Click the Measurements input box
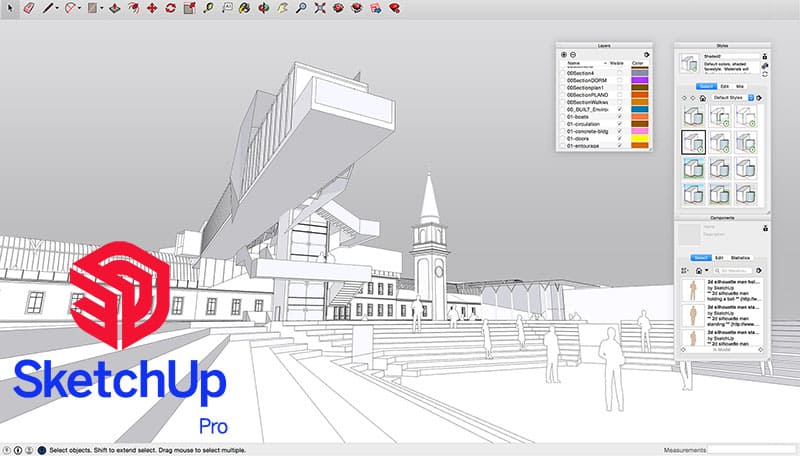This screenshot has width=800, height=456. [753, 450]
